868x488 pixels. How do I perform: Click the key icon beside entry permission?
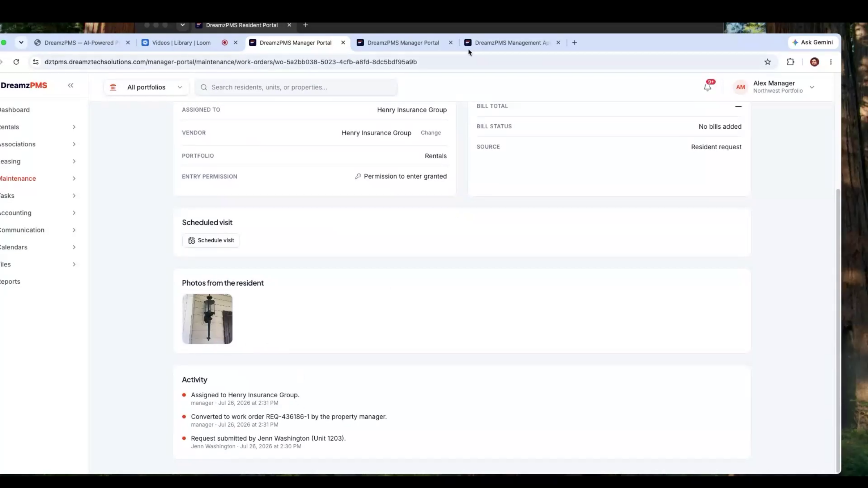click(x=358, y=176)
